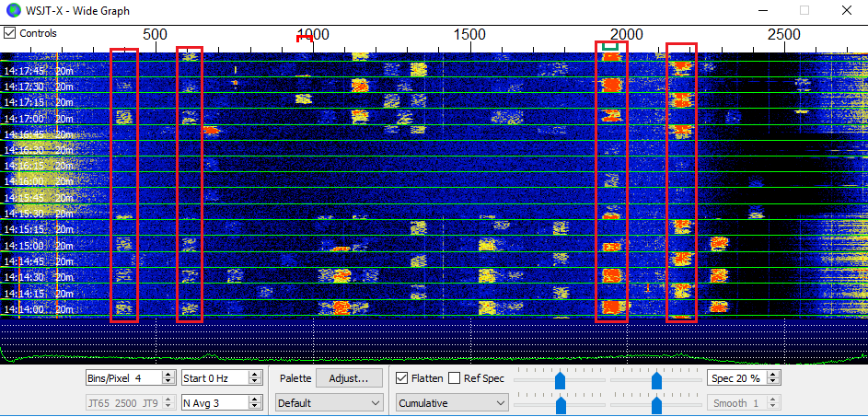This screenshot has height=417, width=868.
Task: Expand the Cumulative spectrum dropdown
Action: click(451, 402)
